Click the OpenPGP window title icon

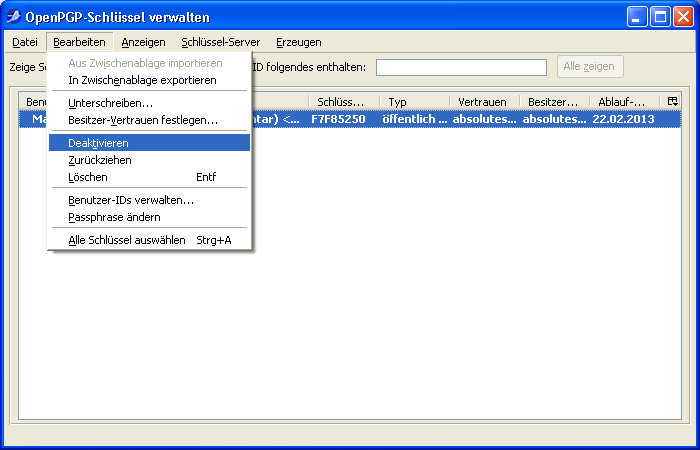pyautogui.click(x=13, y=17)
